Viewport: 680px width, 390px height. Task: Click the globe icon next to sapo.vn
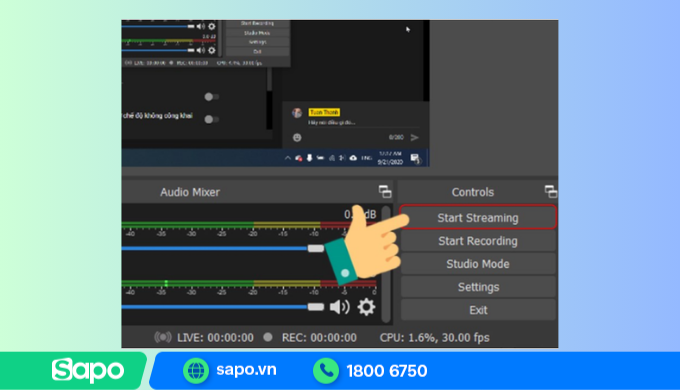[x=196, y=371]
